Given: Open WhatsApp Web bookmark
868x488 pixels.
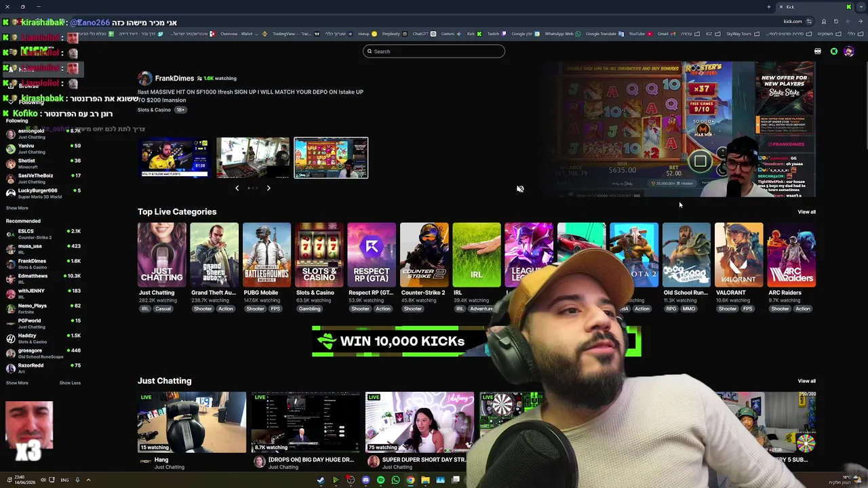Looking at the screenshot, I should [562, 34].
